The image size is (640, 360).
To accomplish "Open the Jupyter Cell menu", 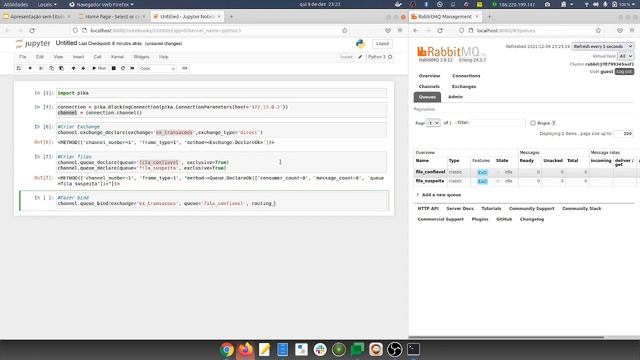I will pos(97,57).
